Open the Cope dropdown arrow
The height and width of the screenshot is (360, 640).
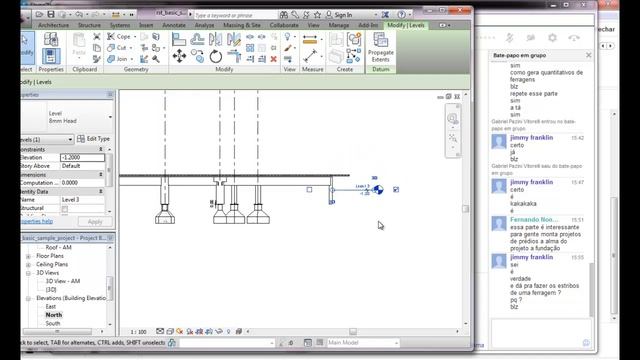pos(135,37)
